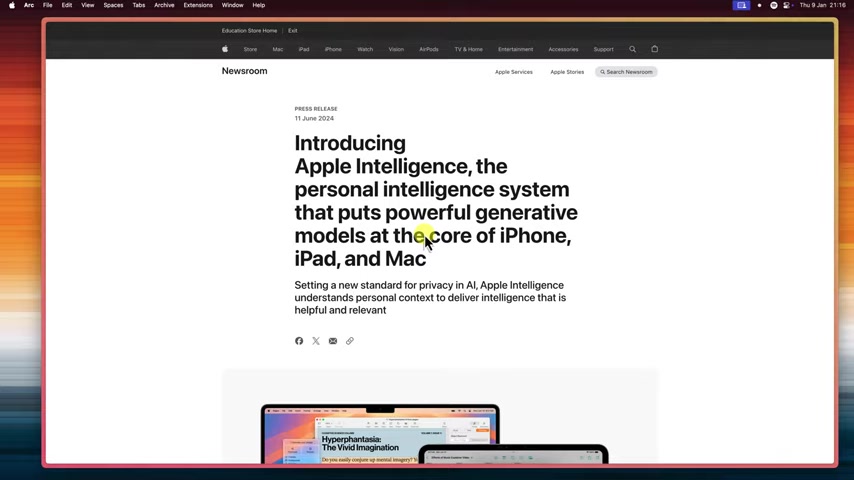Open the Store section in the Apple nav
Image resolution: width=854 pixels, height=480 pixels.
[x=251, y=50]
